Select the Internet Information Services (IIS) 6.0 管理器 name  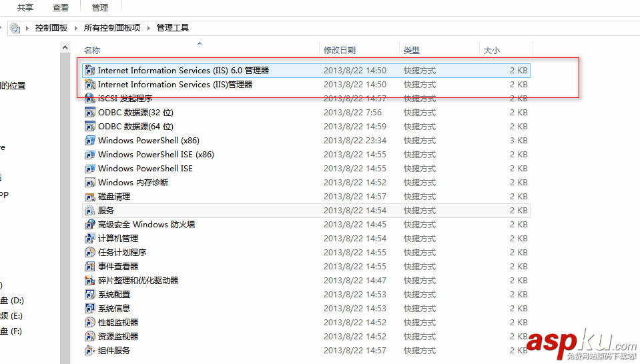[x=184, y=71]
